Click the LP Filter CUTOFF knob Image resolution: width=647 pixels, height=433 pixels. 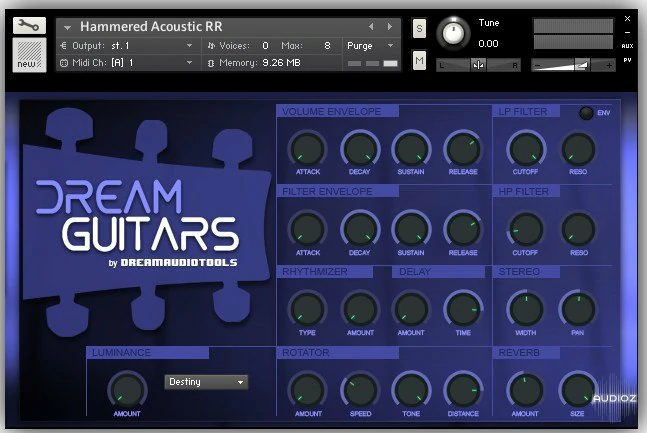pos(526,149)
